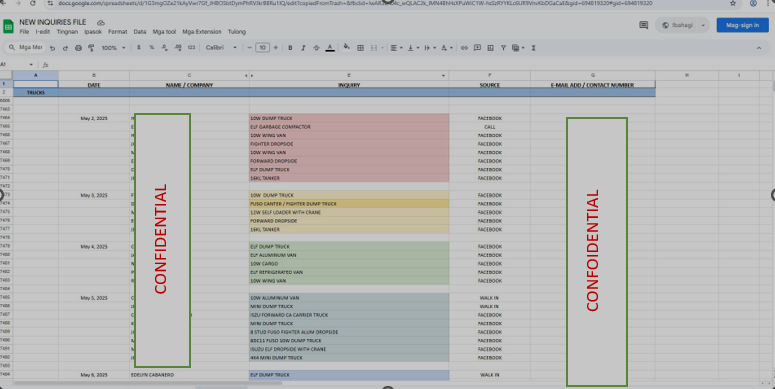Toggle italic formatting
The height and width of the screenshot is (389, 775).
pyautogui.click(x=303, y=48)
